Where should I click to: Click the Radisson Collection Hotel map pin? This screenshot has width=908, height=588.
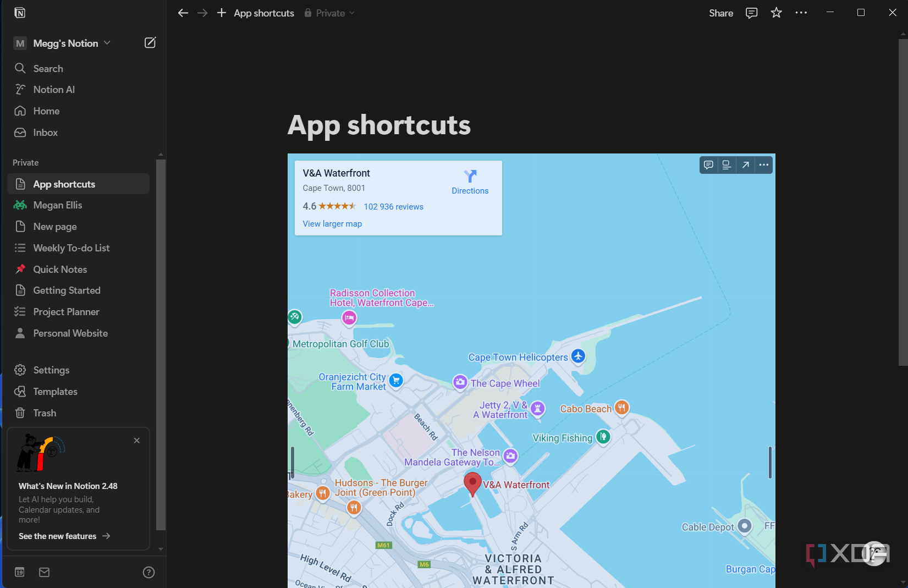[x=349, y=318]
